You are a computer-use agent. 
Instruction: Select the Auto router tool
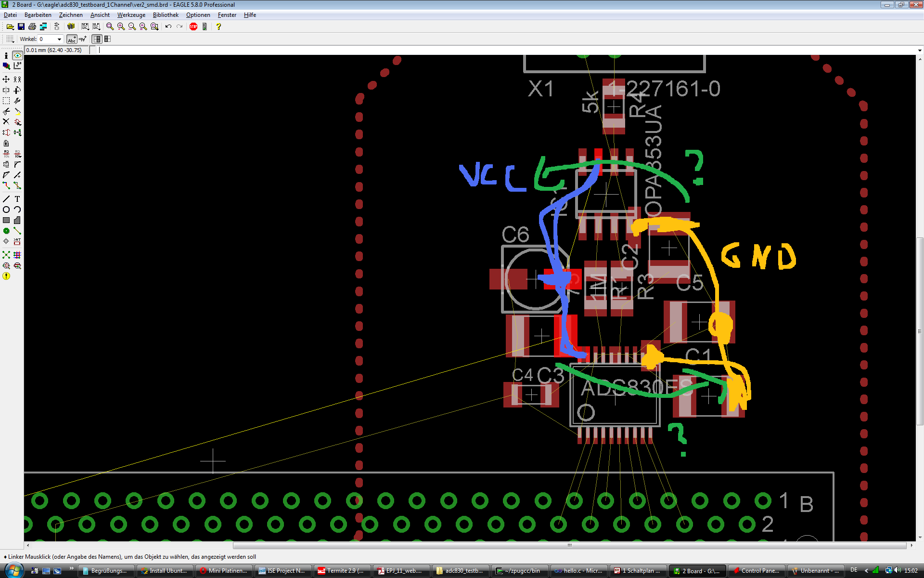[x=17, y=255]
